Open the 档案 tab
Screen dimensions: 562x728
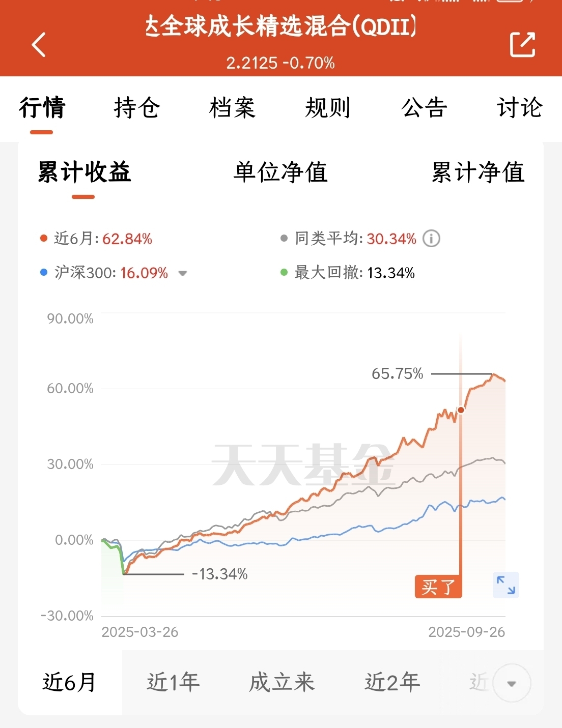(232, 108)
